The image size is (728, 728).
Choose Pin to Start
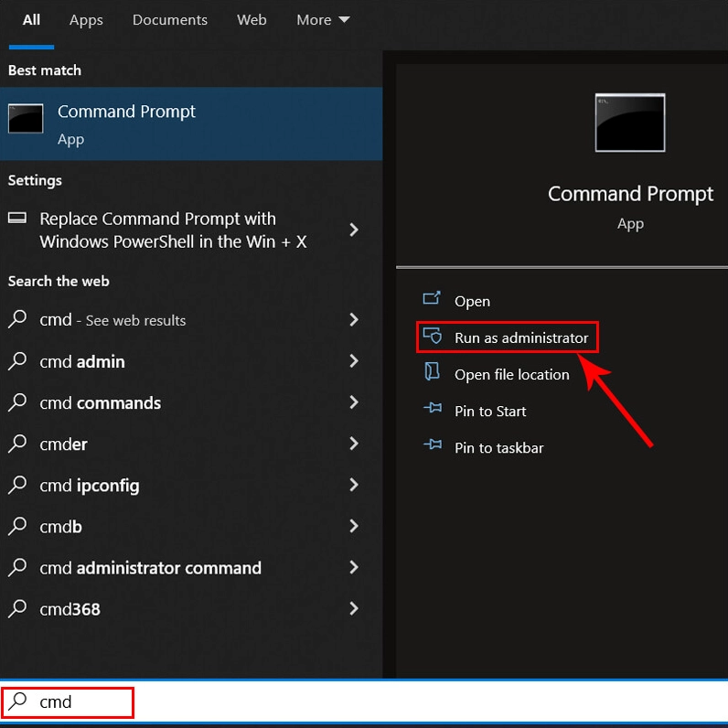[490, 412]
